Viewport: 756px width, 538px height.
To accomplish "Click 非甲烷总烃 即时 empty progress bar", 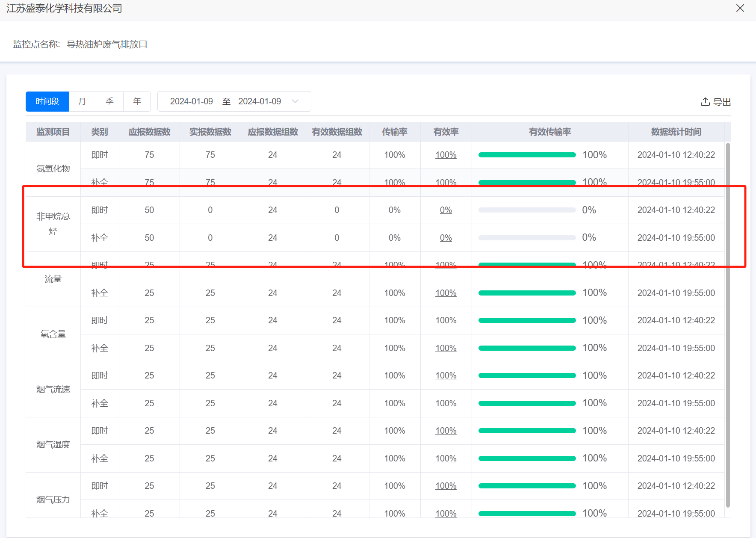I will pos(527,210).
